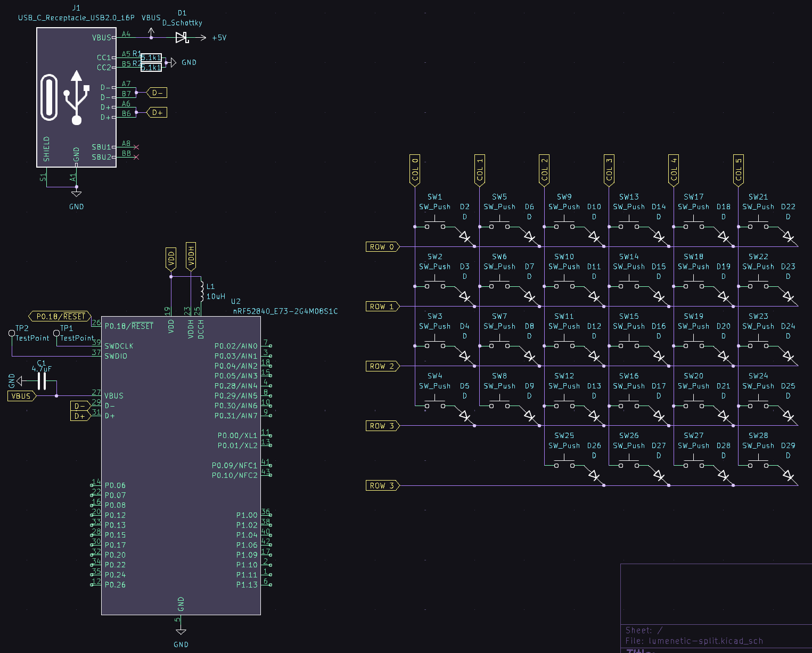This screenshot has height=653, width=812.
Task: Click the COL 0 hierarchical label
Action: coord(415,169)
